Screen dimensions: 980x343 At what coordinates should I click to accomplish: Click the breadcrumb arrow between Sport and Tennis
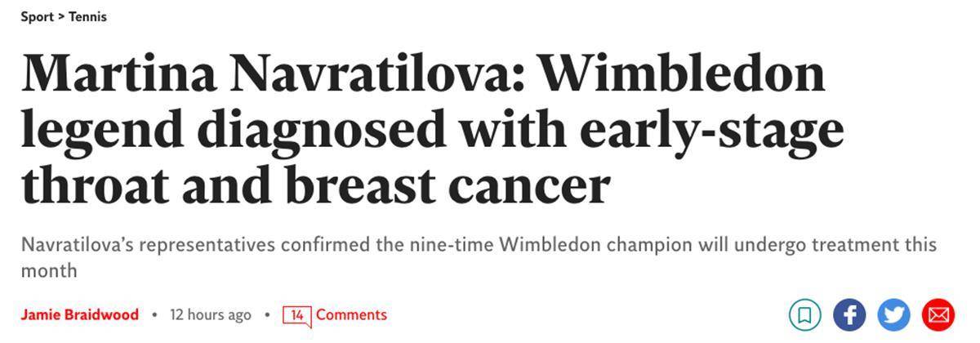click(61, 16)
